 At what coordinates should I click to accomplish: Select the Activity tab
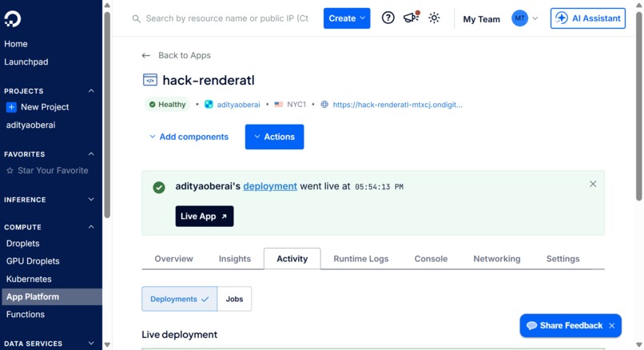point(292,259)
